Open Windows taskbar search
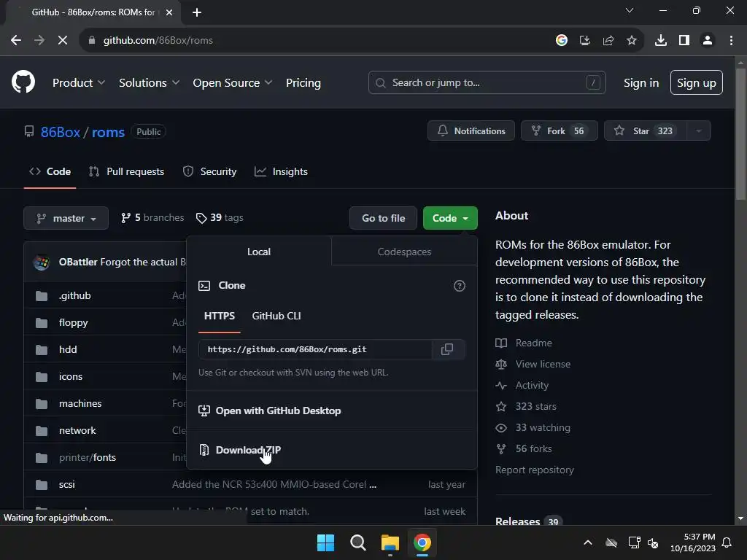The height and width of the screenshot is (560, 747). click(357, 542)
